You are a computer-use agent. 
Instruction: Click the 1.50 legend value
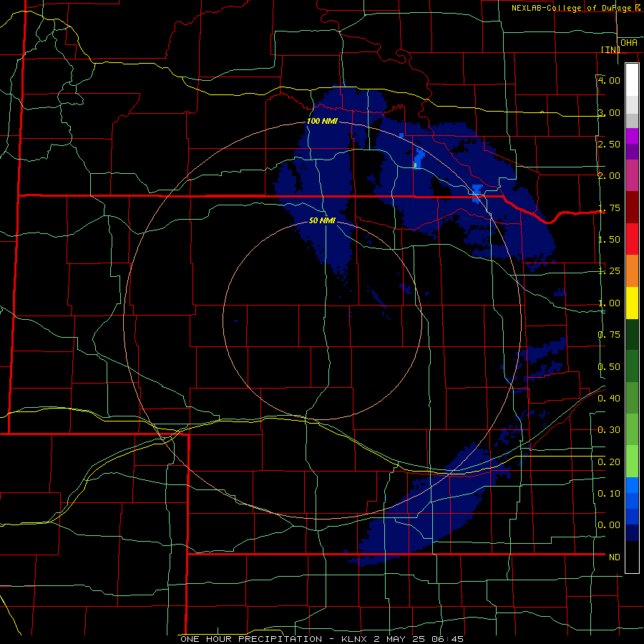tap(609, 240)
